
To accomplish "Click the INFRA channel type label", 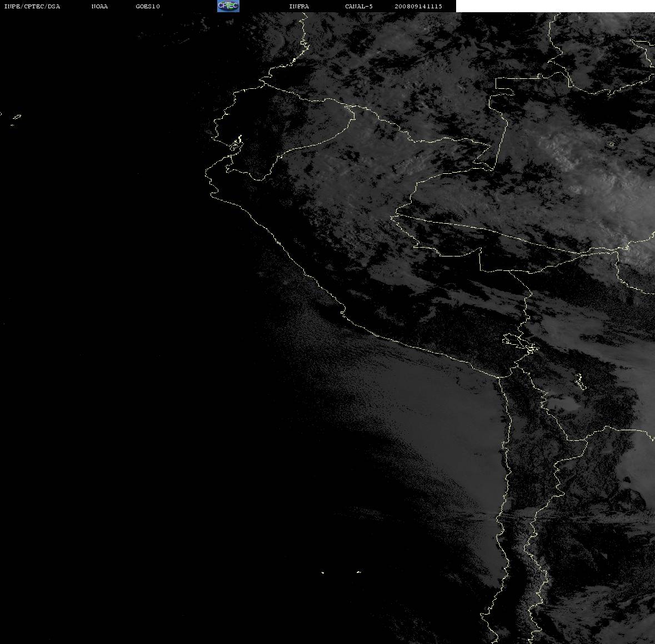I will click(299, 6).
